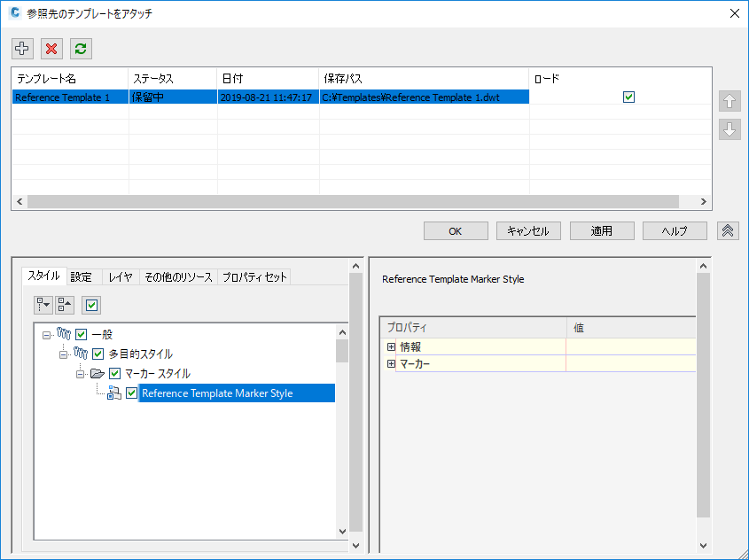This screenshot has width=749, height=560.
Task: Open the その他のリソース tab
Action: (x=179, y=276)
